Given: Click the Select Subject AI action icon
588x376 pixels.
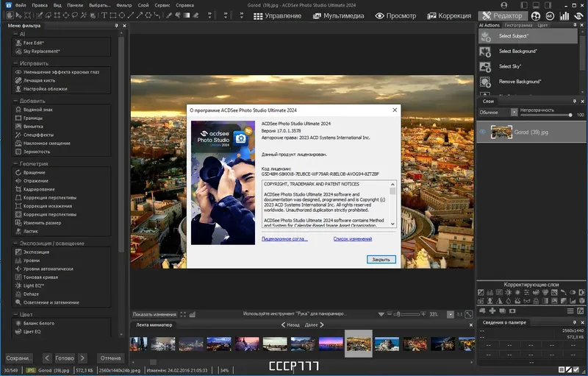Looking at the screenshot, I should (485, 35).
